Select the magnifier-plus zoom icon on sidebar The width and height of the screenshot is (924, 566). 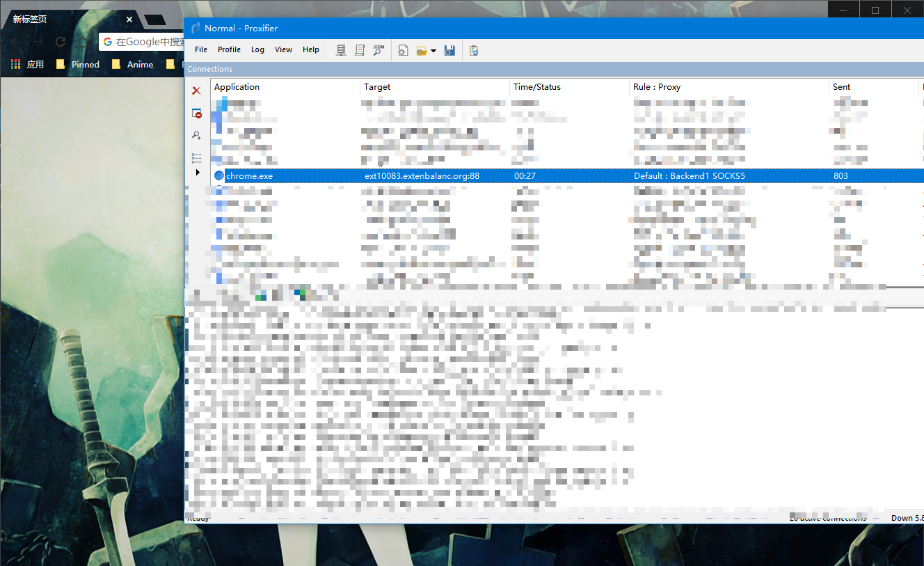[196, 135]
